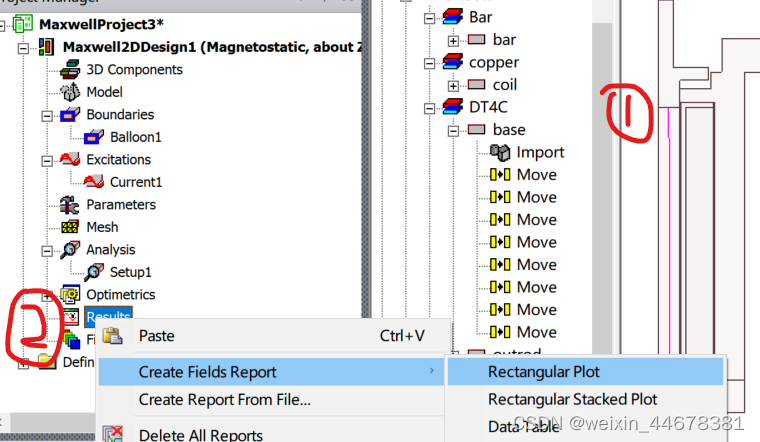Select the Parameters tree label
This screenshot has width=760, height=442.
121,205
